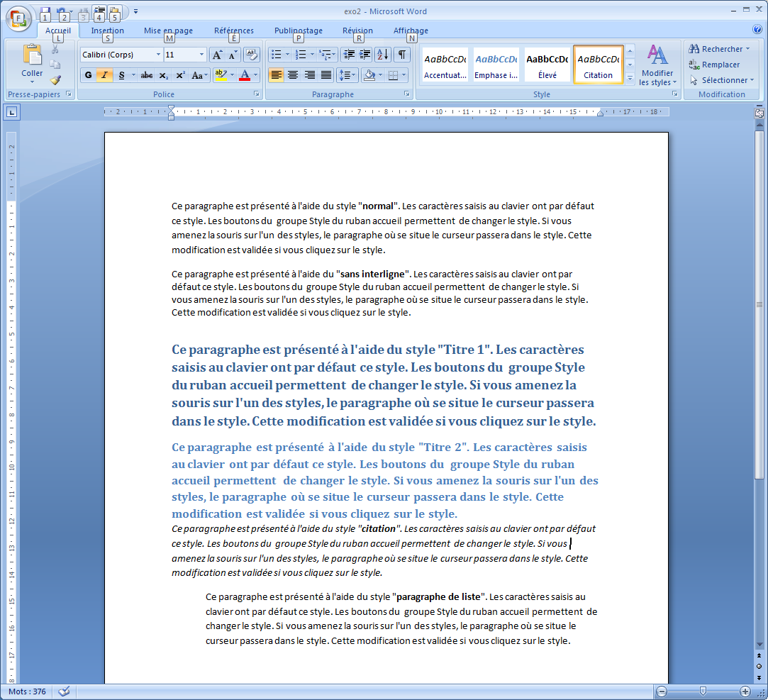Apply the Élevé style
The image size is (768, 700).
[x=547, y=65]
